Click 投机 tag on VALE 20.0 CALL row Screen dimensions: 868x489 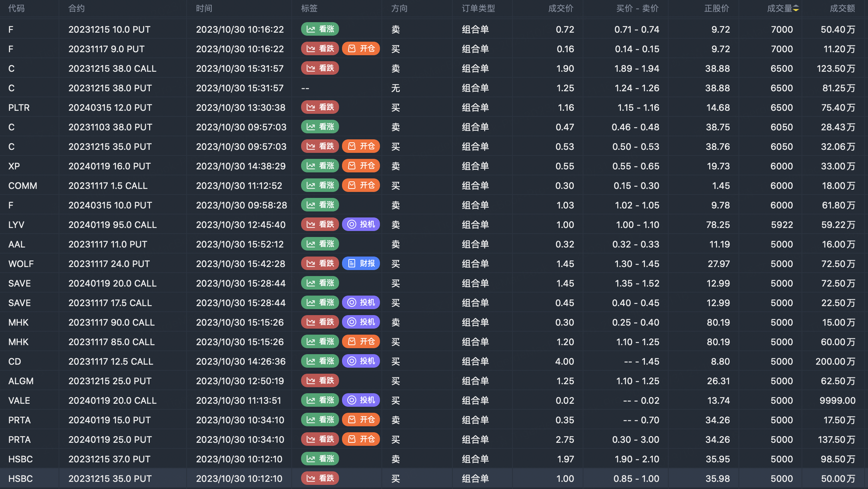point(361,400)
